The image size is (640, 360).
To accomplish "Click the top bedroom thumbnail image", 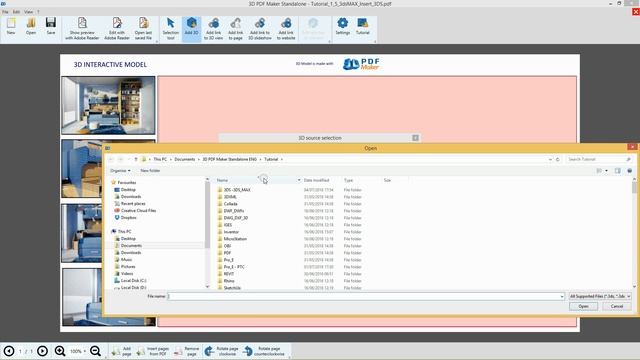I will click(108, 105).
